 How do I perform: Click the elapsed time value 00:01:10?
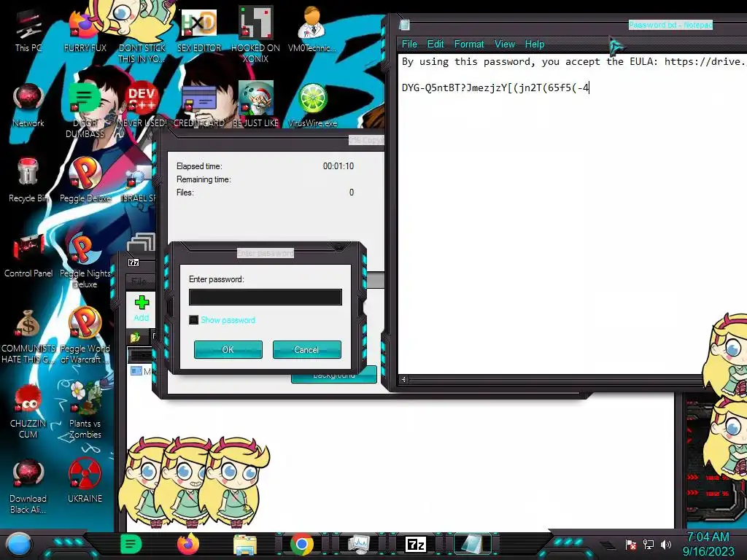click(x=338, y=166)
